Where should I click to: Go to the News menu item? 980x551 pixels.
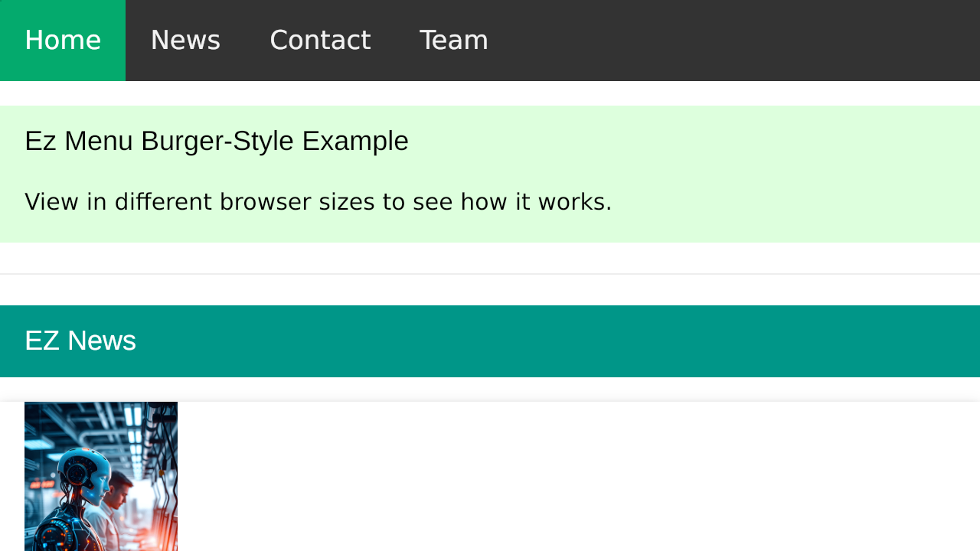pyautogui.click(x=185, y=41)
